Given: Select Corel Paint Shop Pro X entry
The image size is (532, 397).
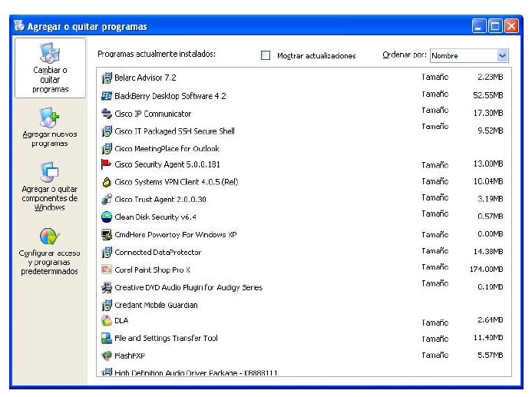Looking at the screenshot, I should pos(152,270).
